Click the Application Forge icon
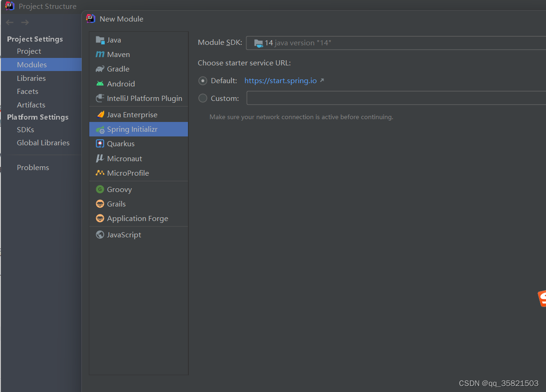546x392 pixels. [x=100, y=218]
